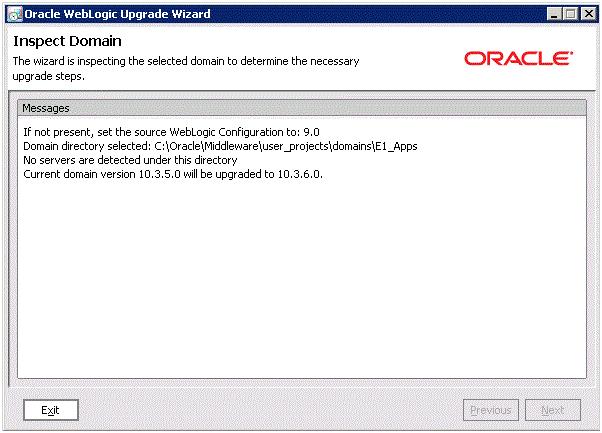This screenshot has width=602, height=433.
Task: Click the Inspect Domain heading
Action: (67, 41)
